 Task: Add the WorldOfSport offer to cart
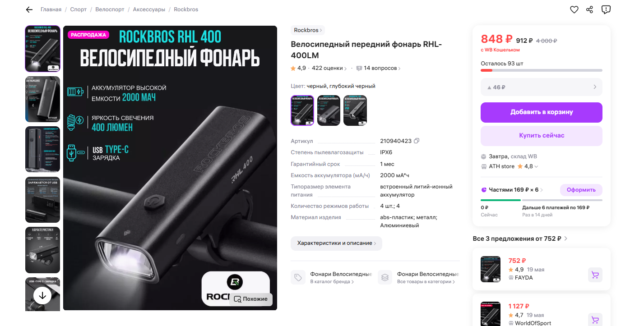[595, 319]
